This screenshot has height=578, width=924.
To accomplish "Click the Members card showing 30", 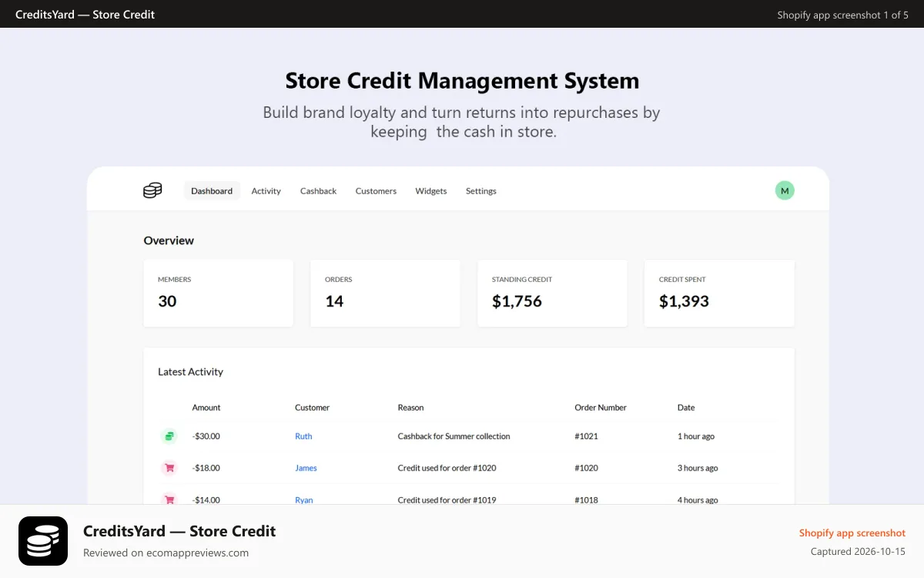I will [219, 293].
